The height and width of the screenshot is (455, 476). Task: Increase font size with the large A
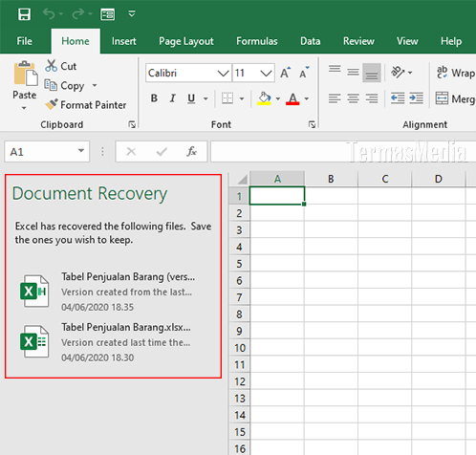(286, 73)
